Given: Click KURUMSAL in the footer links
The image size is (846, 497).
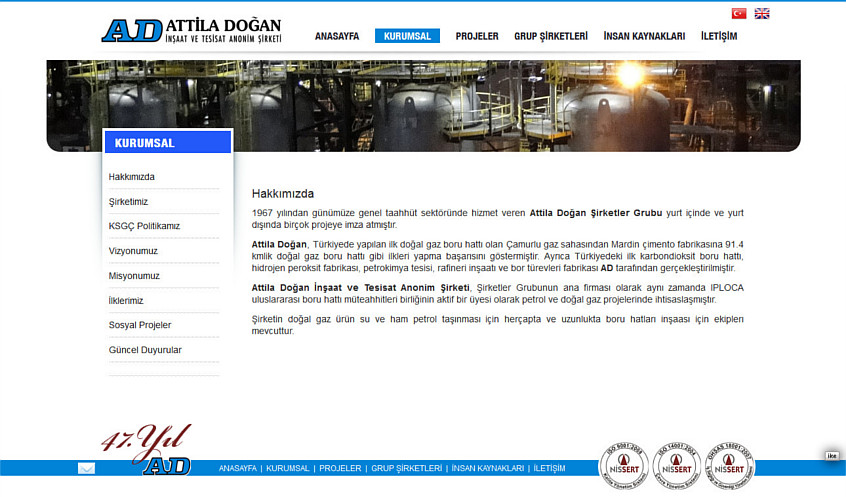Looking at the screenshot, I should click(288, 468).
